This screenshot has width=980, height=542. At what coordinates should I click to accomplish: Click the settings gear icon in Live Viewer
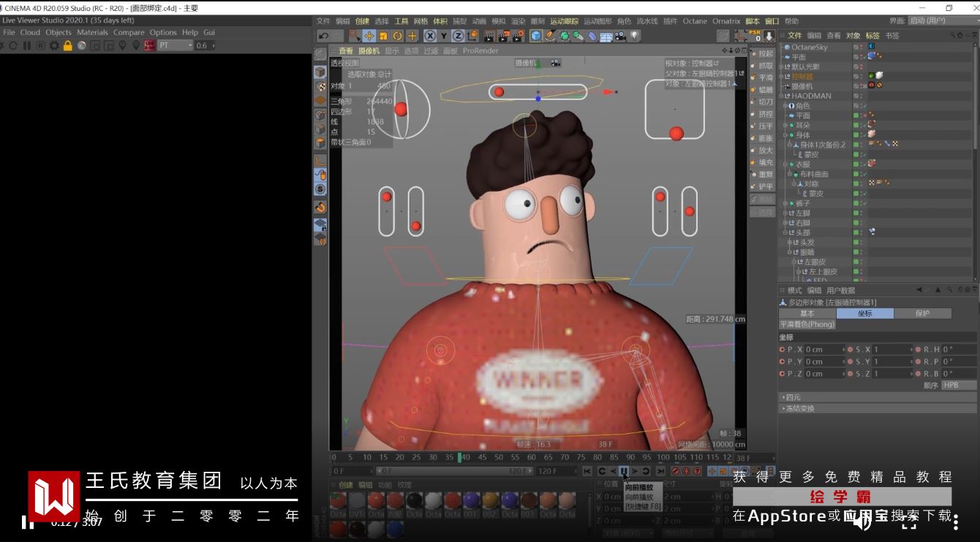point(54,45)
